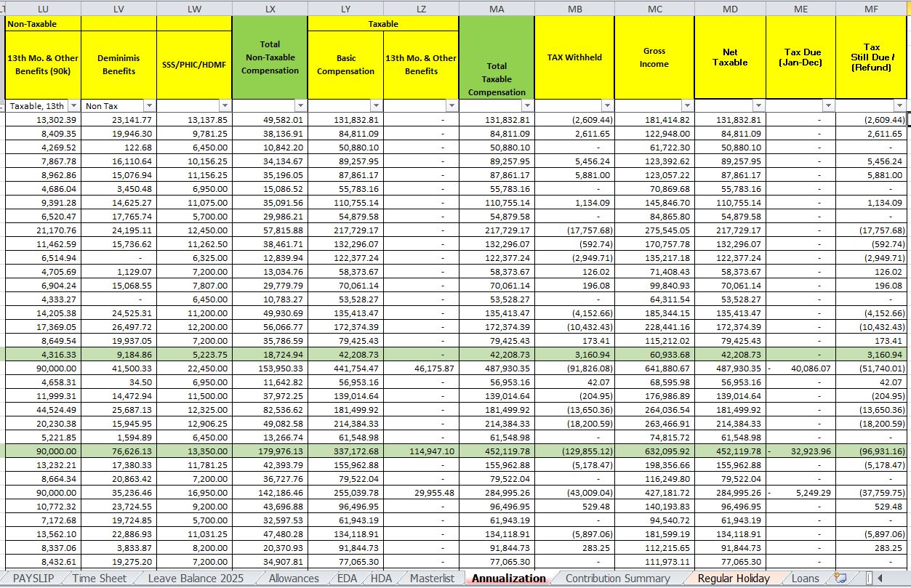This screenshot has width=911, height=588.
Task: Select column MF by its header
Action: [872, 8]
